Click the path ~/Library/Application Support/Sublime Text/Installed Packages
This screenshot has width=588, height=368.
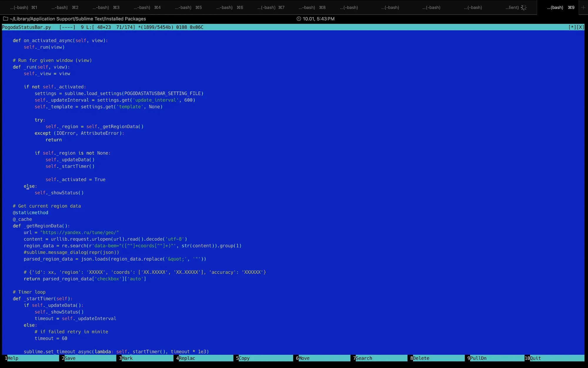click(78, 19)
